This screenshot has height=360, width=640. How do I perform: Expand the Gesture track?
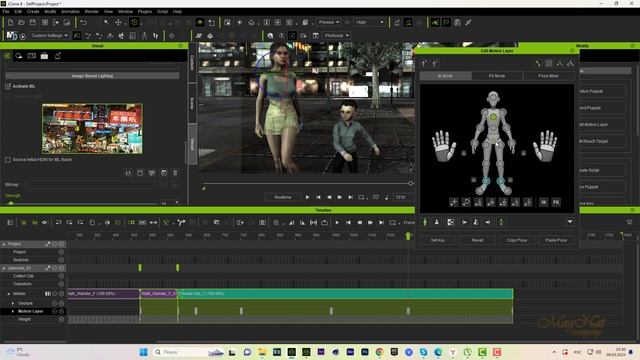(13, 303)
